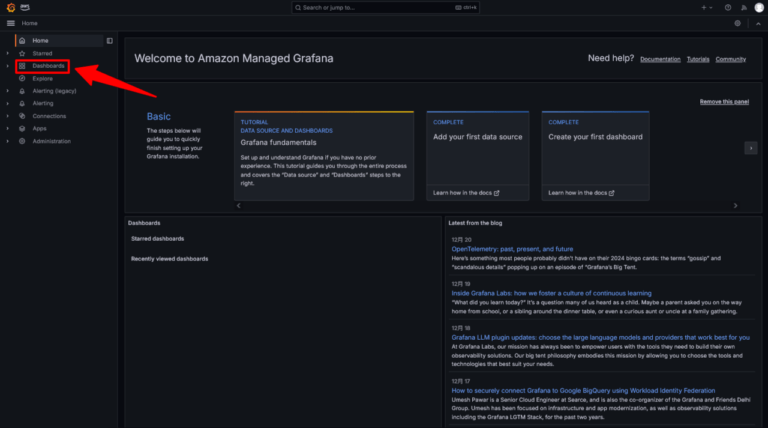Expand the Administration section

coord(7,141)
